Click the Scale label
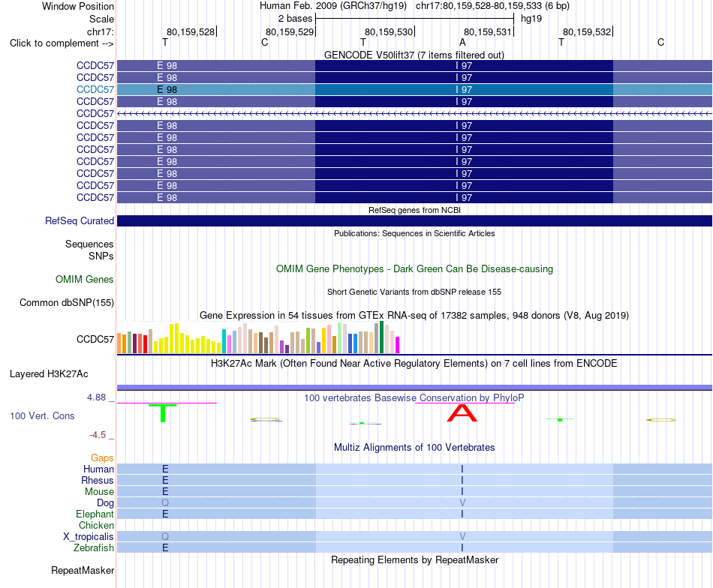This screenshot has height=588, width=713. click(x=101, y=19)
